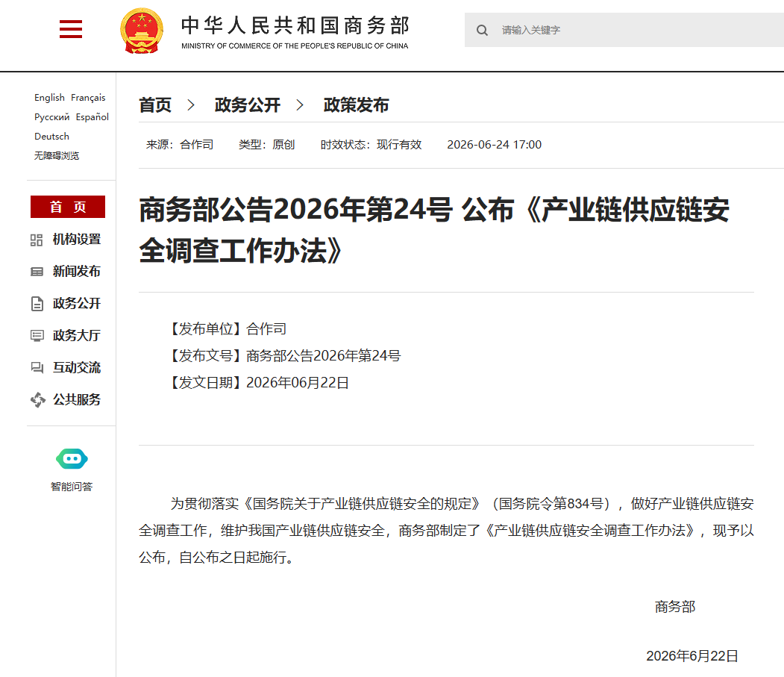Click the national emblem logo

coord(142,31)
